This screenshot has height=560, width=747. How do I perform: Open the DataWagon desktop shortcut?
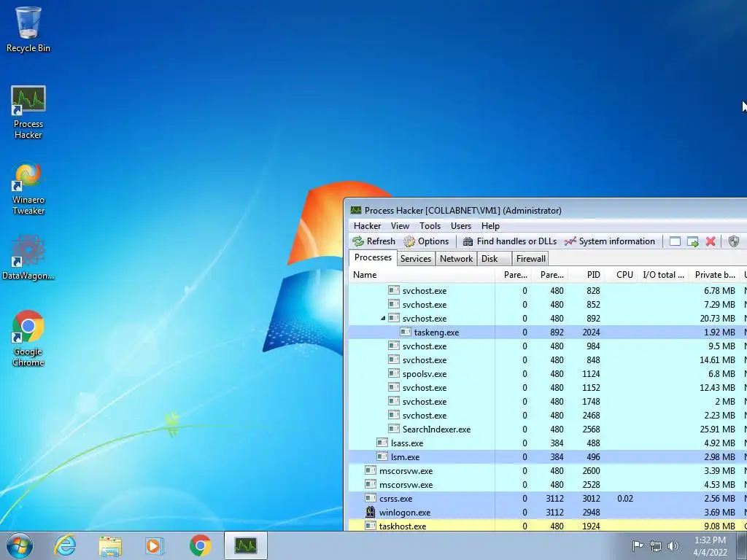pyautogui.click(x=28, y=257)
